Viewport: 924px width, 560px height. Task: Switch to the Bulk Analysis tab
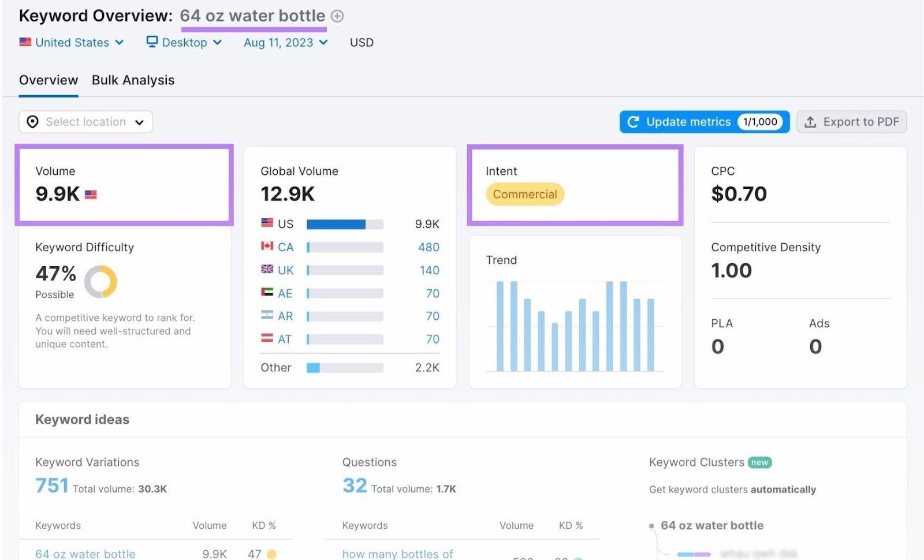(133, 80)
